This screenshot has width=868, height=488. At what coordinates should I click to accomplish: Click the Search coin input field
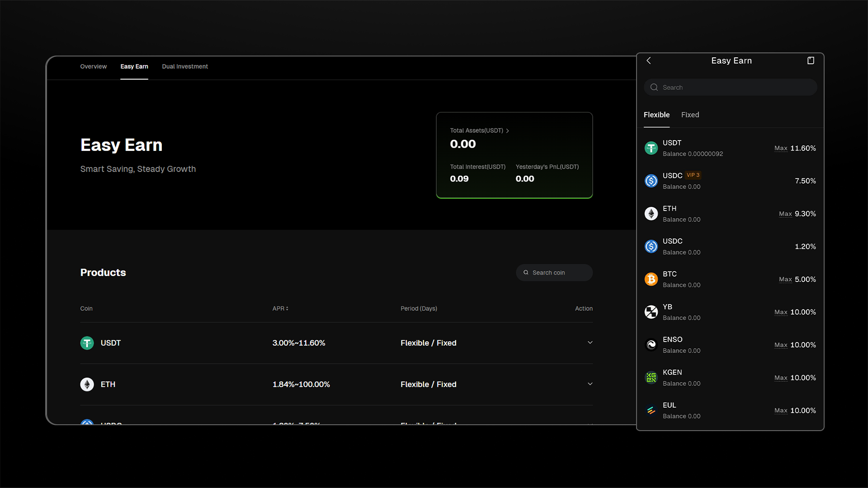(x=554, y=272)
